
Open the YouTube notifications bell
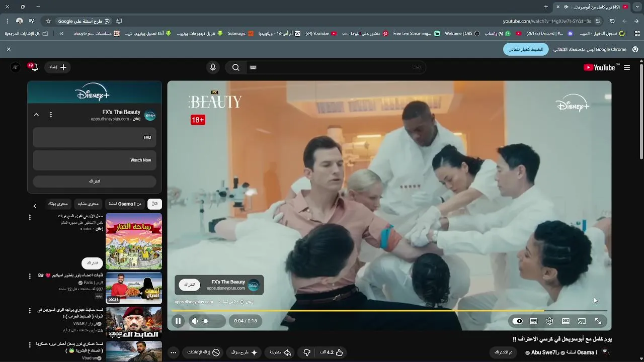coord(34,67)
